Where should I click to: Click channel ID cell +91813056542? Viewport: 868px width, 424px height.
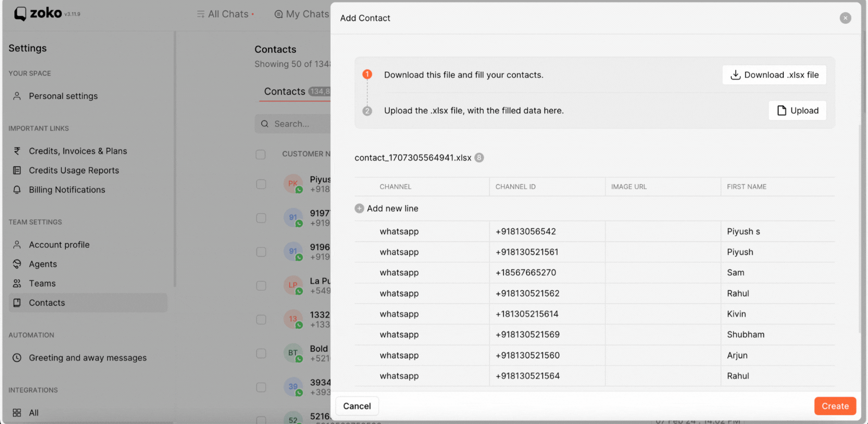tap(547, 231)
